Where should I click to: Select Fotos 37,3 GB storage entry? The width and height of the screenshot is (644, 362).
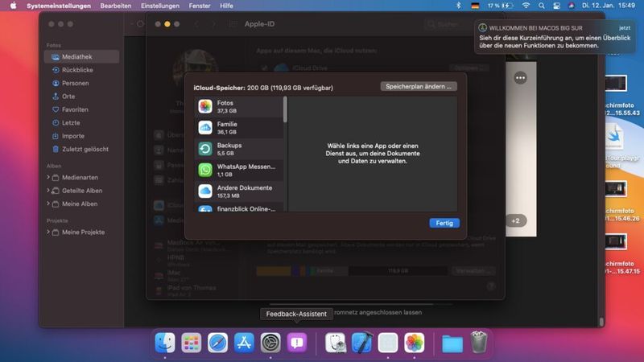click(239, 107)
